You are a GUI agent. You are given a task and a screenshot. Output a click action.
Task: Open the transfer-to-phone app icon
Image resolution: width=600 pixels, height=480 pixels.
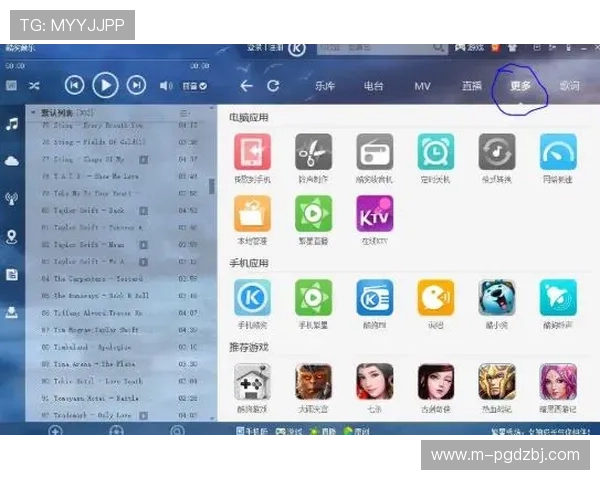click(252, 153)
